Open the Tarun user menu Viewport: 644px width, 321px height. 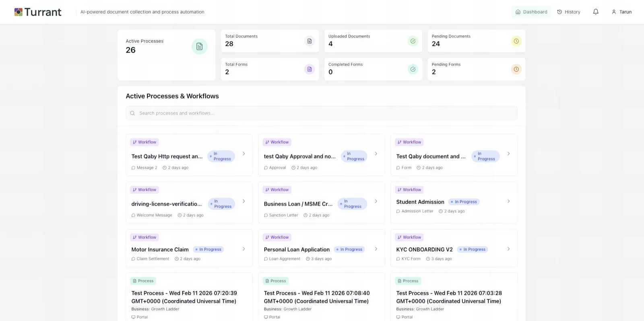(622, 12)
